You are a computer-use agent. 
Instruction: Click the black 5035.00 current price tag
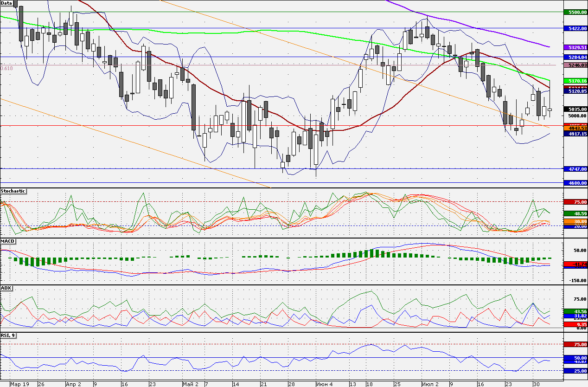point(575,110)
